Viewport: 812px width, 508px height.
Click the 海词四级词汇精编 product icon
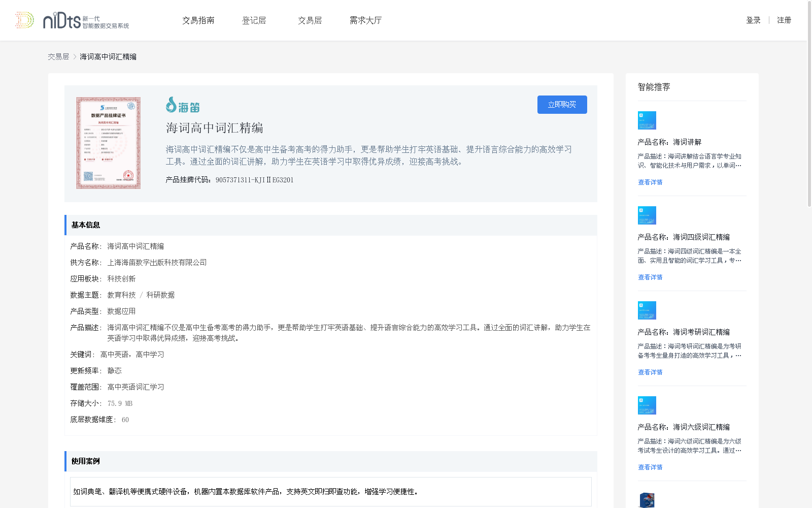click(647, 215)
